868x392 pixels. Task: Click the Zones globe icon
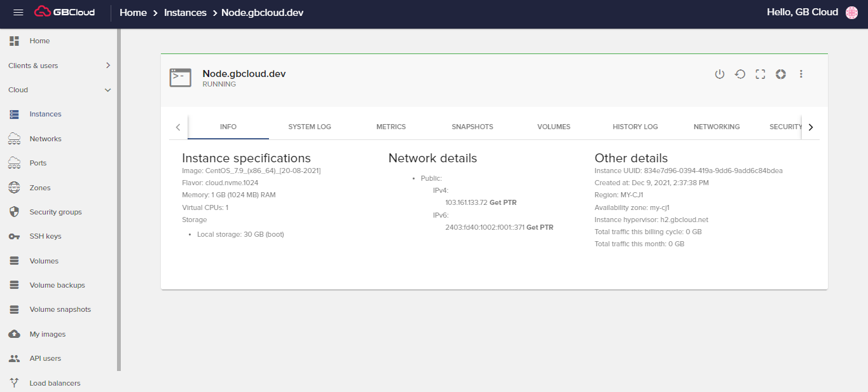click(14, 187)
